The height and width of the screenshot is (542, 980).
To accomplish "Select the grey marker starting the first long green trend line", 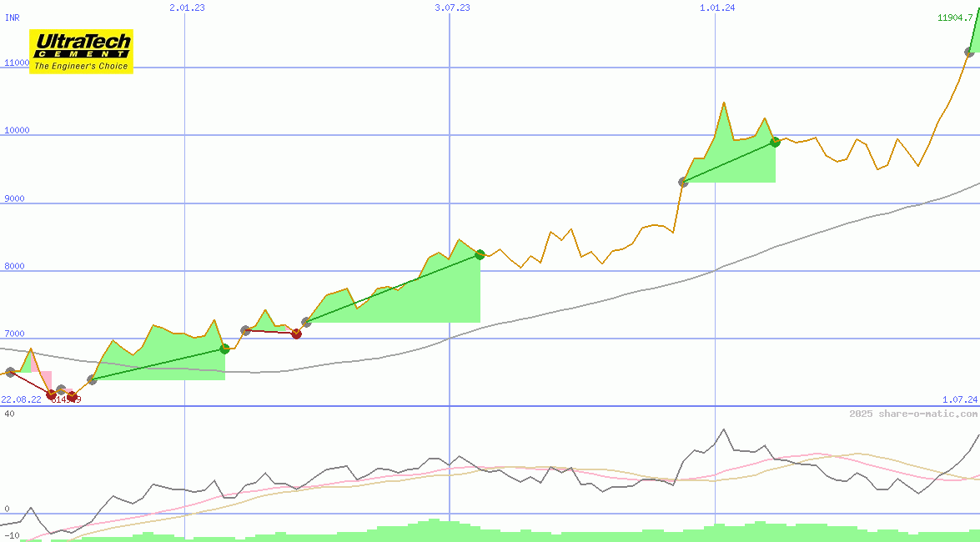I will tap(92, 379).
